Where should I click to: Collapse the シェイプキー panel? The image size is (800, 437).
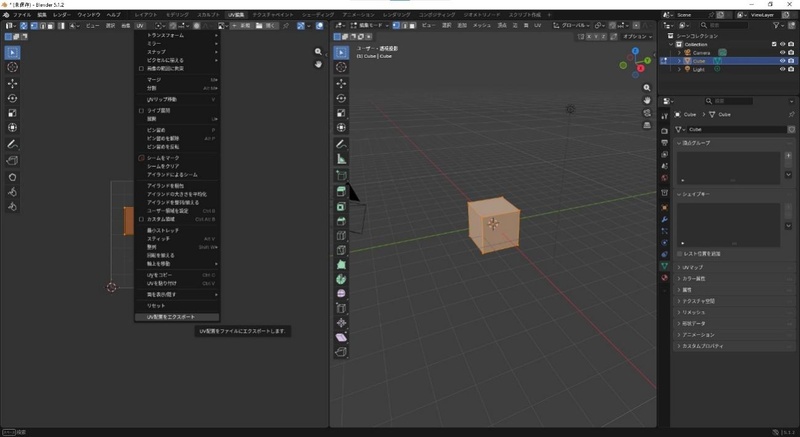tap(734, 194)
